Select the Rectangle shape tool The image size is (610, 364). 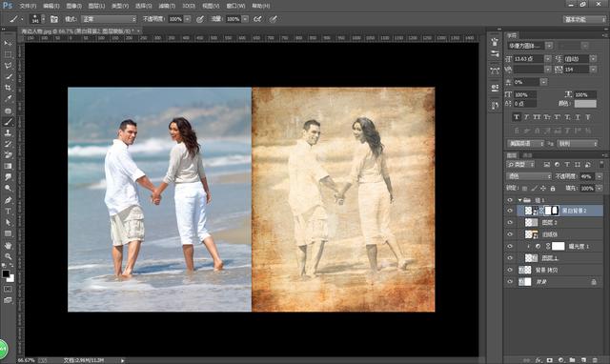8,233
